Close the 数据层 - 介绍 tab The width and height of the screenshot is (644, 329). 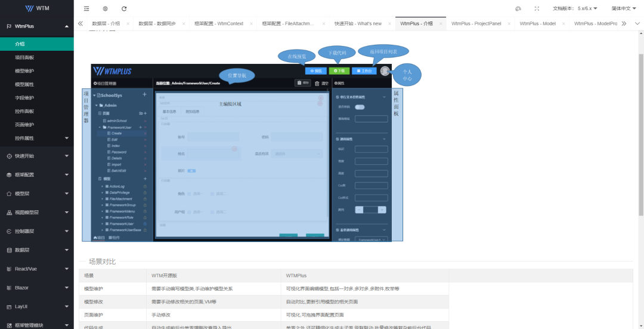(128, 24)
